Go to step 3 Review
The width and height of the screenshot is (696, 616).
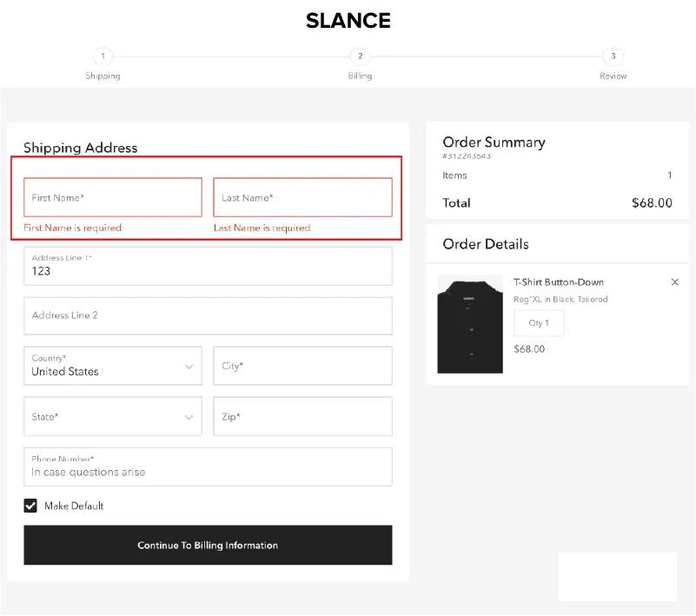pyautogui.click(x=613, y=57)
